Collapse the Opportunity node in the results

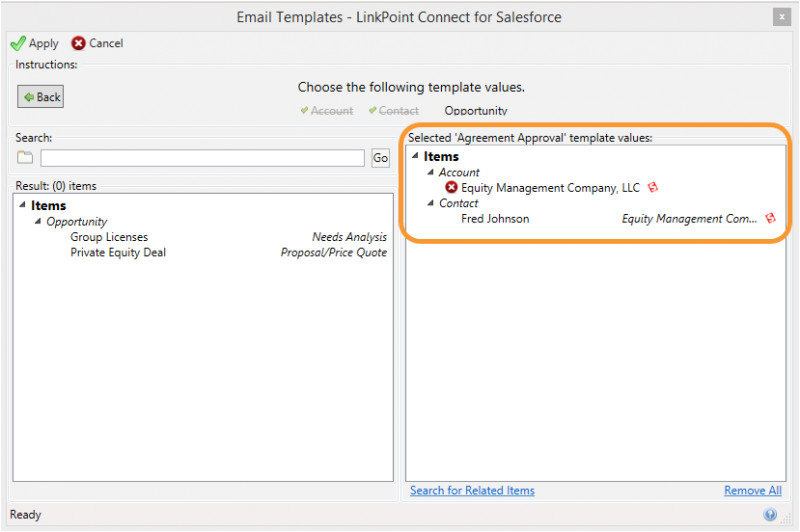[37, 221]
